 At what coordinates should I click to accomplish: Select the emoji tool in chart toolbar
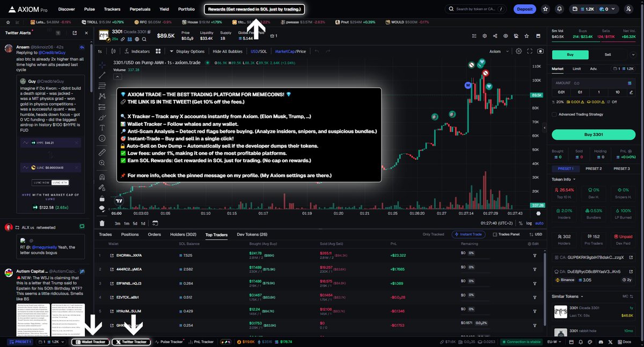pyautogui.click(x=102, y=139)
